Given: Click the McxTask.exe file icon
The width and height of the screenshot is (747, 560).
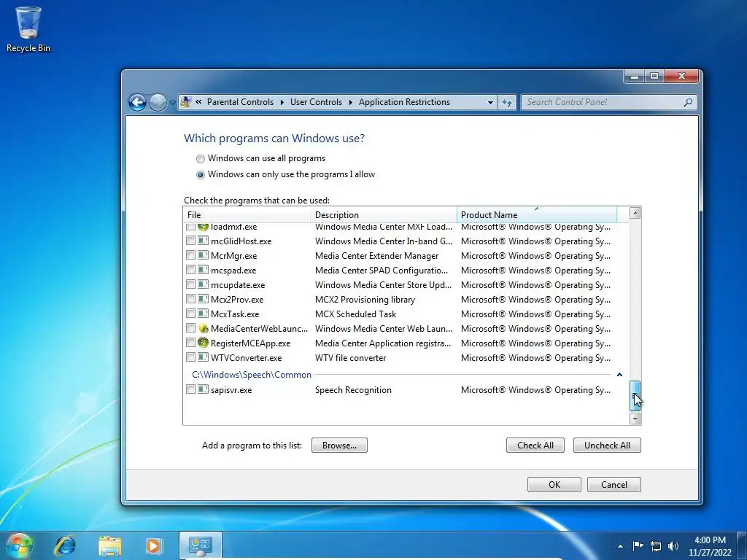Looking at the screenshot, I should click(203, 314).
